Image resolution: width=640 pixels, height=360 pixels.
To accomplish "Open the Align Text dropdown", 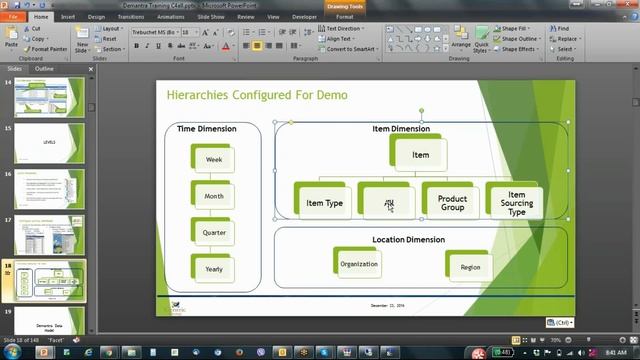I will tap(337, 39).
